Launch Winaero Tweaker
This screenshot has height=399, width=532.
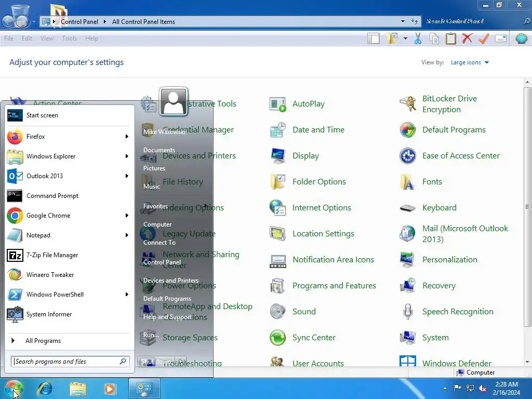68,274
